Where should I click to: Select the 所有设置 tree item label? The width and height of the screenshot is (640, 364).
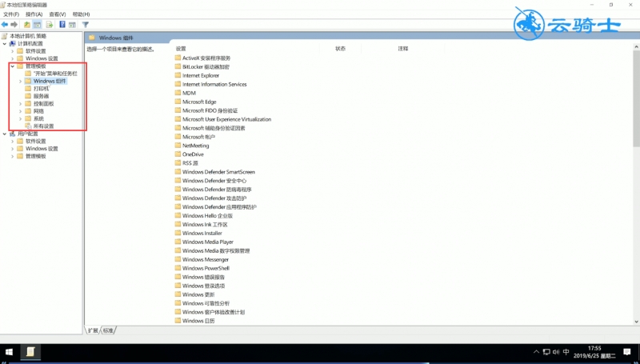tap(43, 126)
